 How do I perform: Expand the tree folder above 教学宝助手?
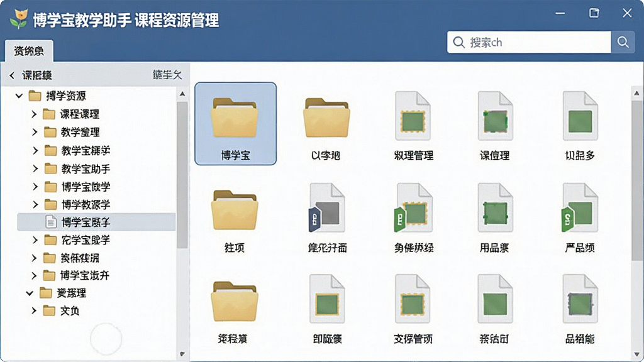(35, 151)
